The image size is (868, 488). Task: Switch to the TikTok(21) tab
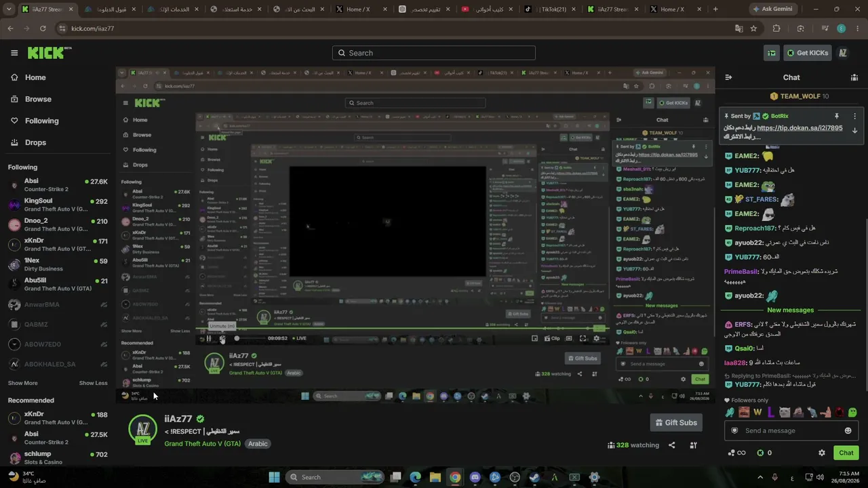pyautogui.click(x=550, y=9)
